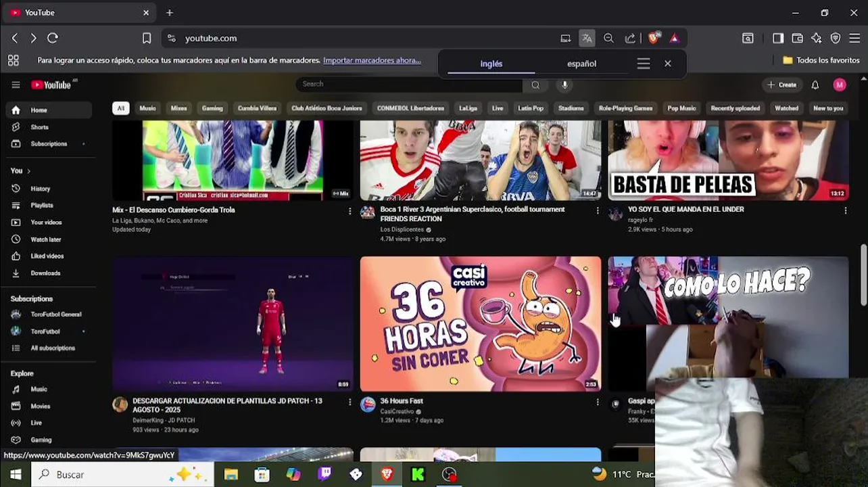
Task: Click the YouTube logo
Action: pyautogui.click(x=51, y=85)
